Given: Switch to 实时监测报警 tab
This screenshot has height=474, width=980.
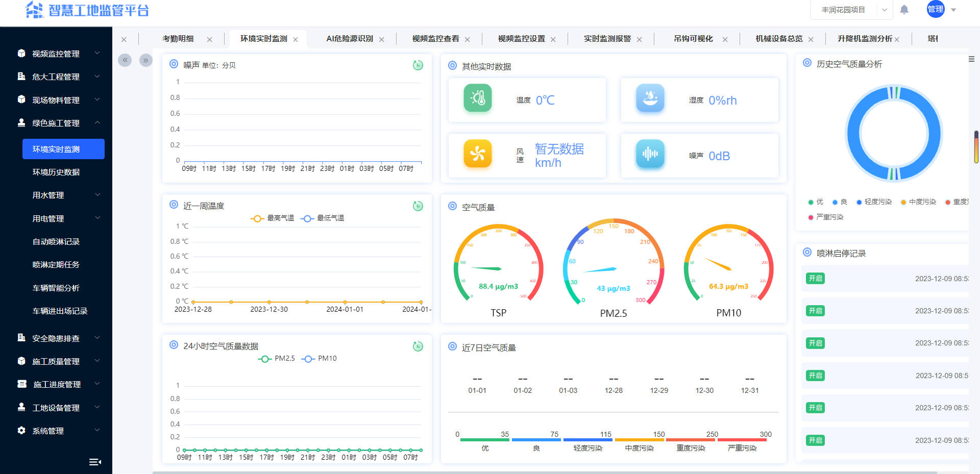Looking at the screenshot, I should point(607,39).
